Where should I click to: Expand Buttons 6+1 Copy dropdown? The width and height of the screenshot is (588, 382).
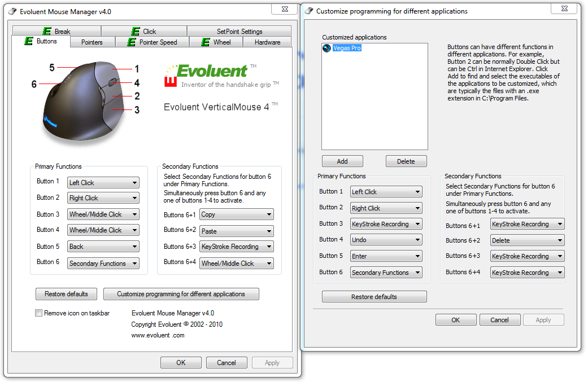[236, 214]
